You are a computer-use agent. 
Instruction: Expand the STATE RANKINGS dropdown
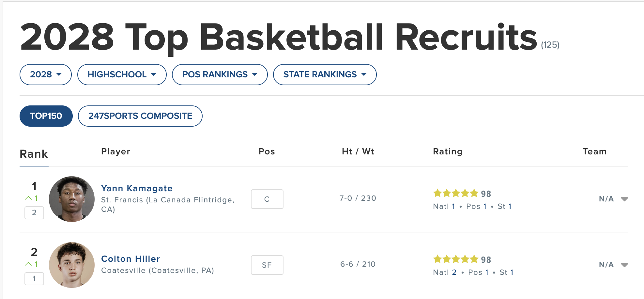(x=325, y=74)
